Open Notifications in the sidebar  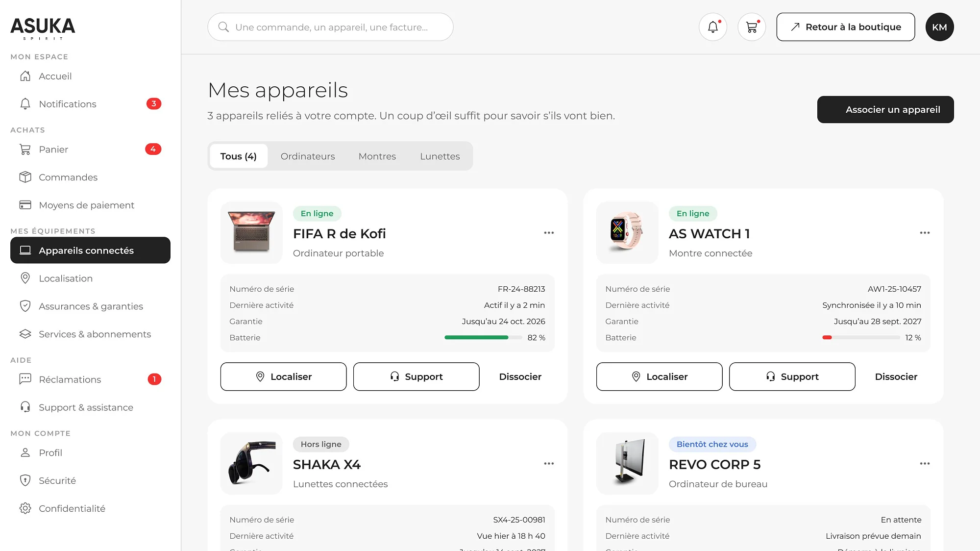click(x=90, y=104)
